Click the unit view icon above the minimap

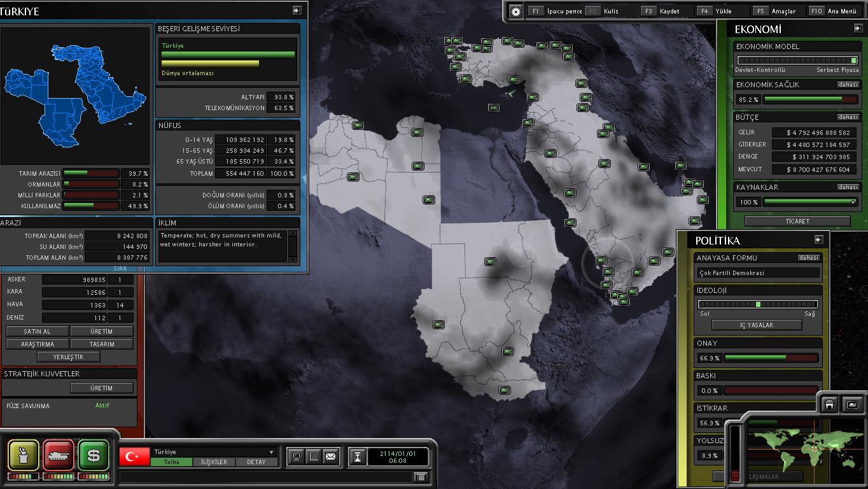853,404
